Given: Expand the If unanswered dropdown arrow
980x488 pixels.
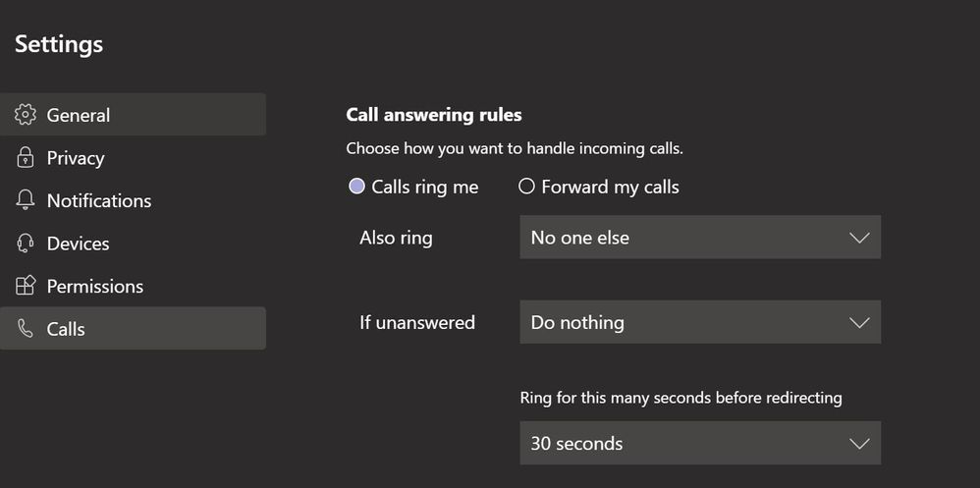Looking at the screenshot, I should point(858,322).
